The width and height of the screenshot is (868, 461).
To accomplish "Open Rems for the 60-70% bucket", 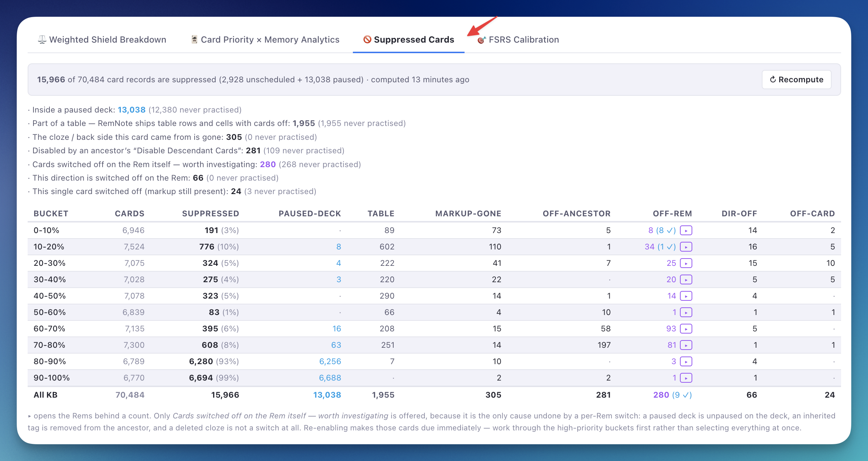I will pyautogui.click(x=686, y=329).
